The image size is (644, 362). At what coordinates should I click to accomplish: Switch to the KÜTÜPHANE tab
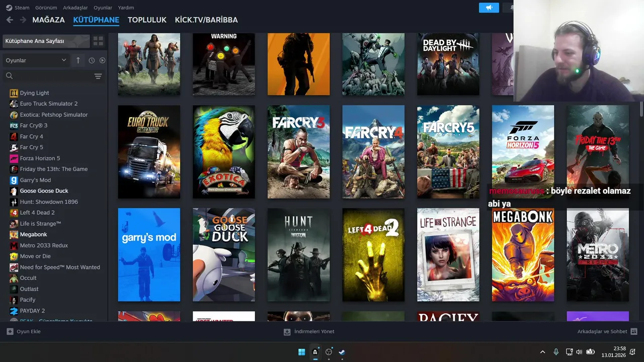(x=96, y=20)
